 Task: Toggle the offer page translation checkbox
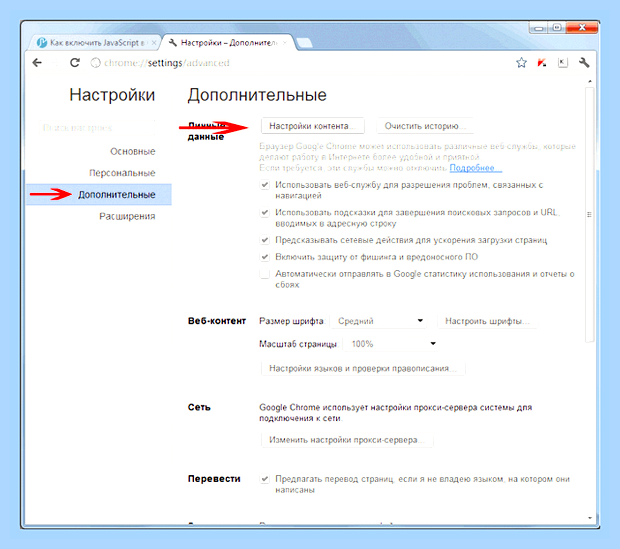pos(265,479)
